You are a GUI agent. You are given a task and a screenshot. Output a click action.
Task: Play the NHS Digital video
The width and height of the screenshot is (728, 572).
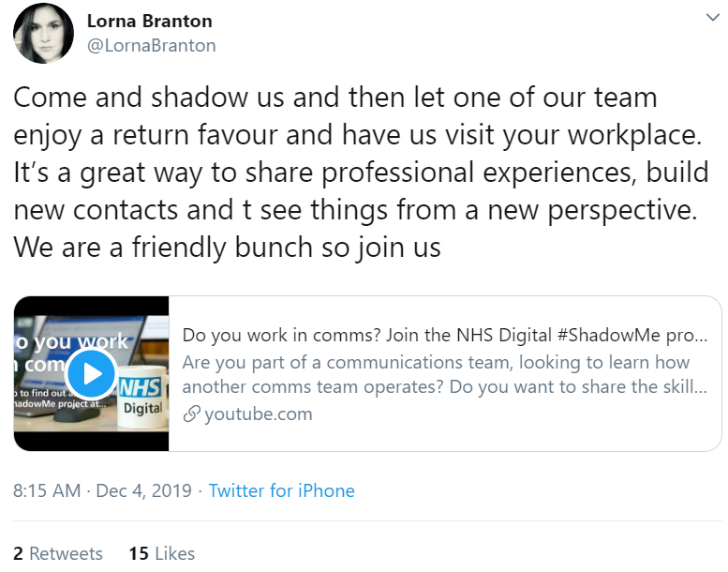click(x=91, y=374)
